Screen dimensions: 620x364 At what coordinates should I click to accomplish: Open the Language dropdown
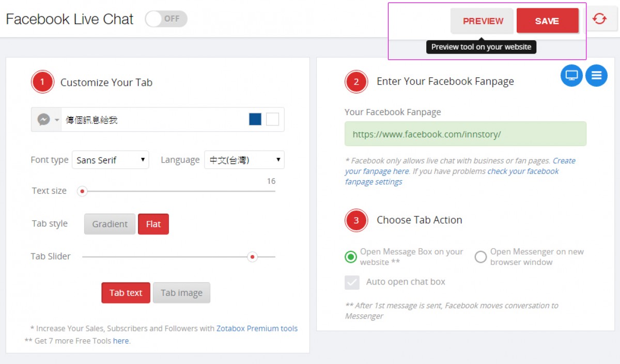[244, 160]
